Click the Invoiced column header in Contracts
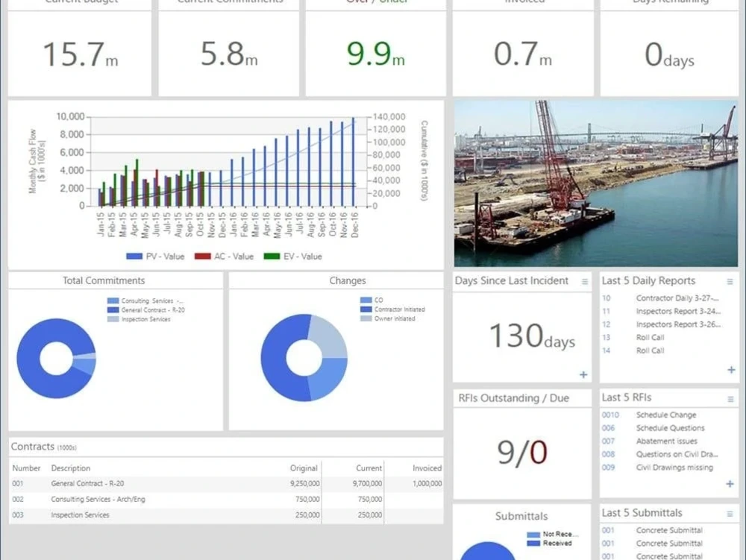This screenshot has height=560, width=746. 427,468
